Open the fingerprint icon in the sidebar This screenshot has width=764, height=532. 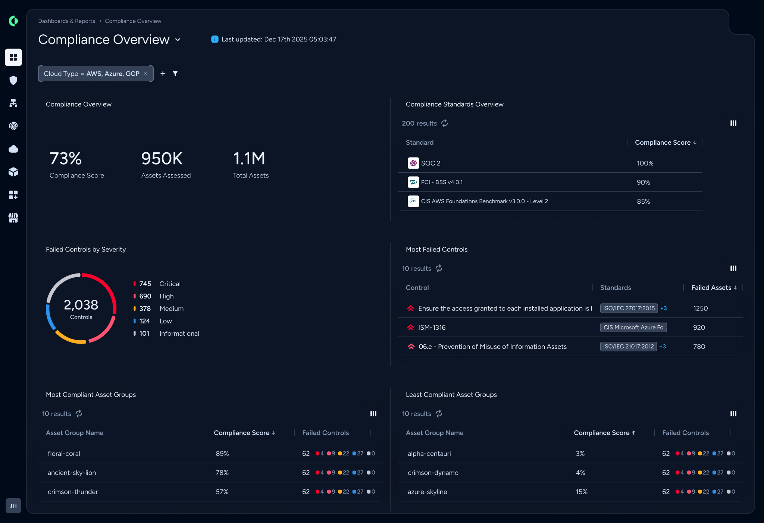point(13,126)
